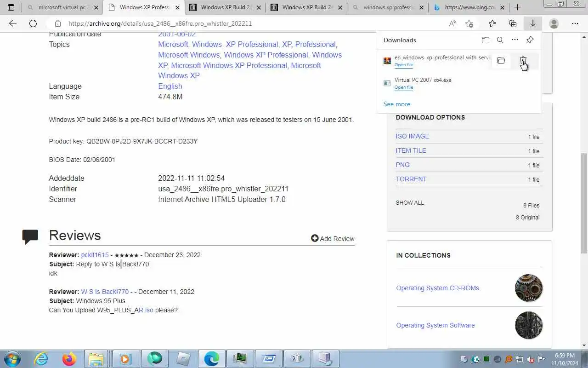The image size is (588, 368).
Task: Open Operating System CD-ROMs collection
Action: click(438, 288)
